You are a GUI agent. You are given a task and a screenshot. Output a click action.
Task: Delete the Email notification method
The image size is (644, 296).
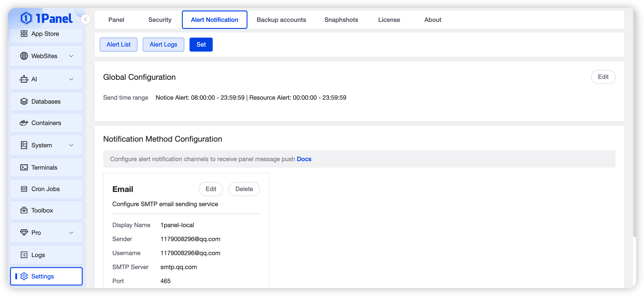[244, 189]
